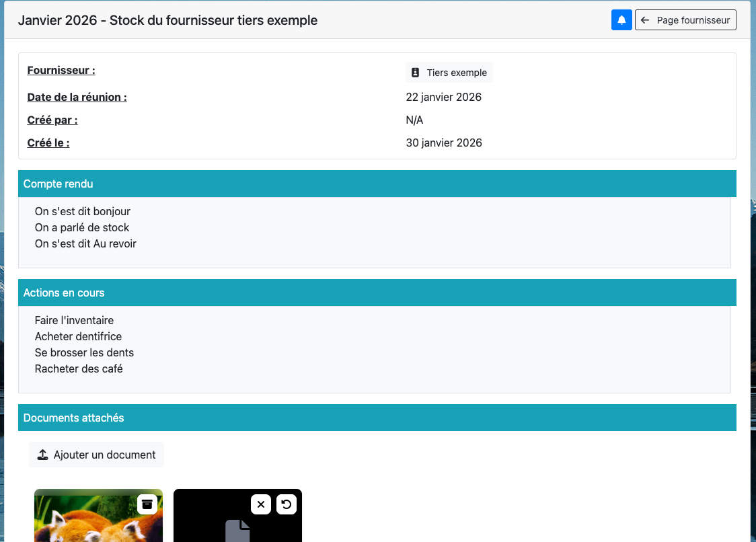Archive the red panda image document

(x=147, y=504)
